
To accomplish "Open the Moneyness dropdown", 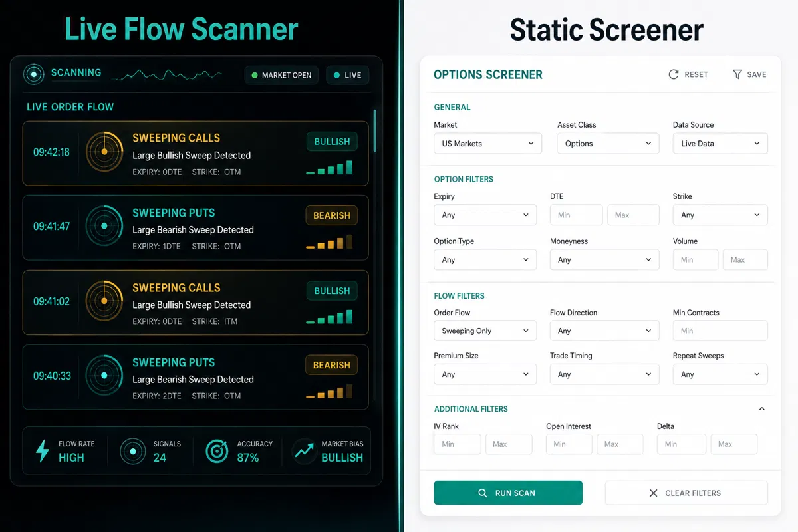I will pos(604,260).
